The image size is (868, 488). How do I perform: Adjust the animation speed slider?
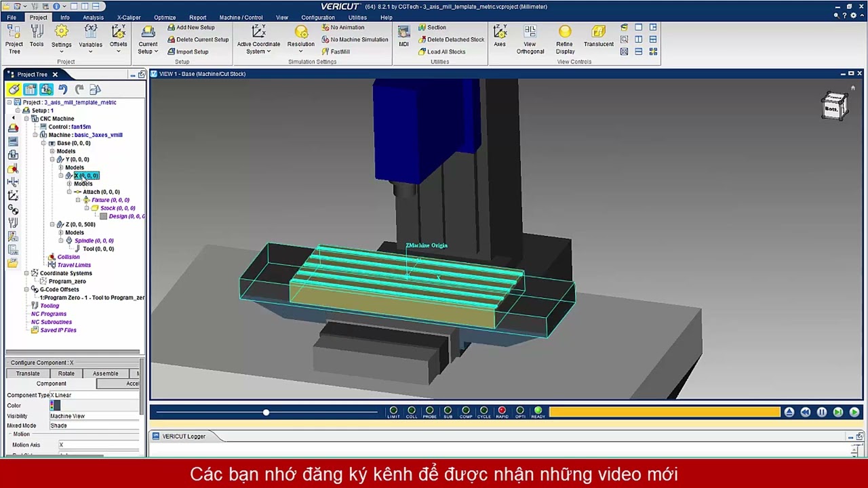[x=266, y=412]
